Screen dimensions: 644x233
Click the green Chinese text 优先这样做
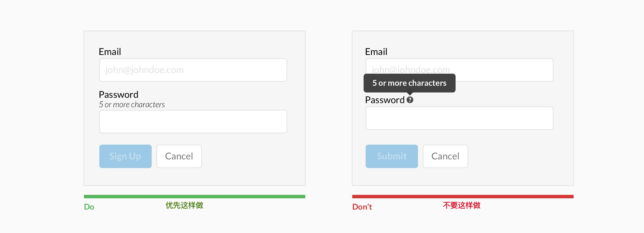(185, 205)
